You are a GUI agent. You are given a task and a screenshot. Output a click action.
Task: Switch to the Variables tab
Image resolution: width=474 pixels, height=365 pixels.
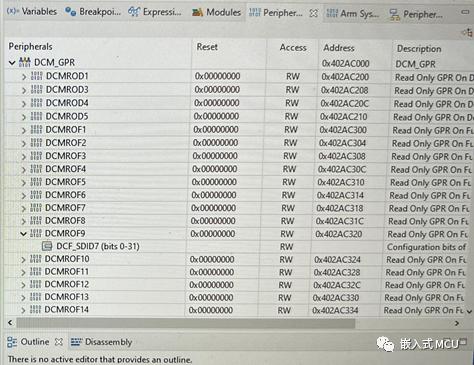32,11
